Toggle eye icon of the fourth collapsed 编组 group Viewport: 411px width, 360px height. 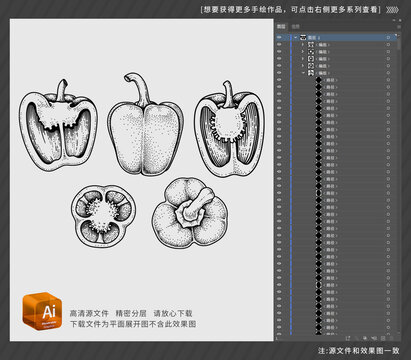click(x=279, y=66)
